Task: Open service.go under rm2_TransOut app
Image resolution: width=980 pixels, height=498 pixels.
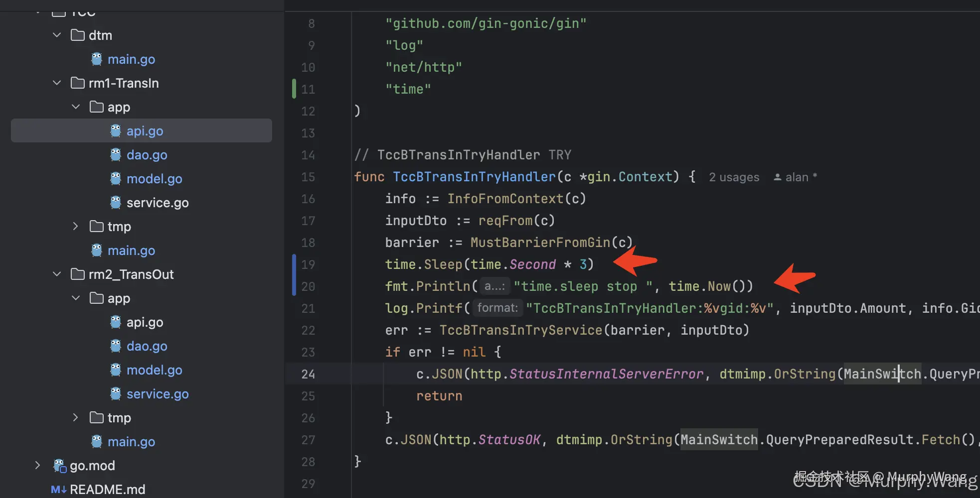Action: click(x=158, y=394)
